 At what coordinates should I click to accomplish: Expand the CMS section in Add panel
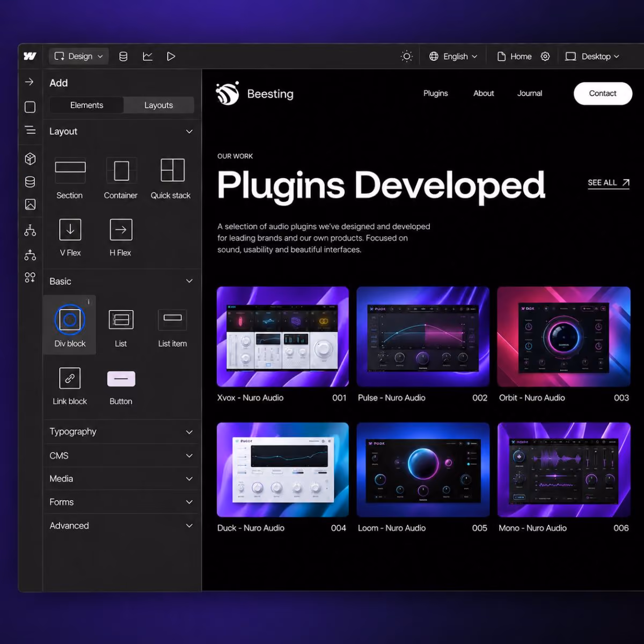121,456
